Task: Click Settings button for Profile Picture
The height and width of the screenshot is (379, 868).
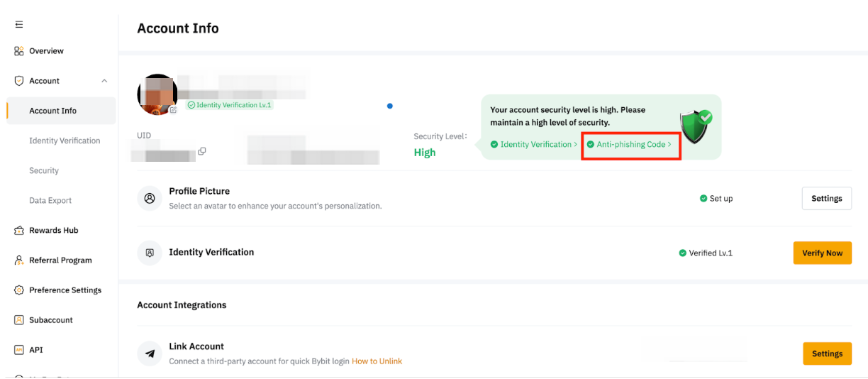Action: pyautogui.click(x=826, y=199)
